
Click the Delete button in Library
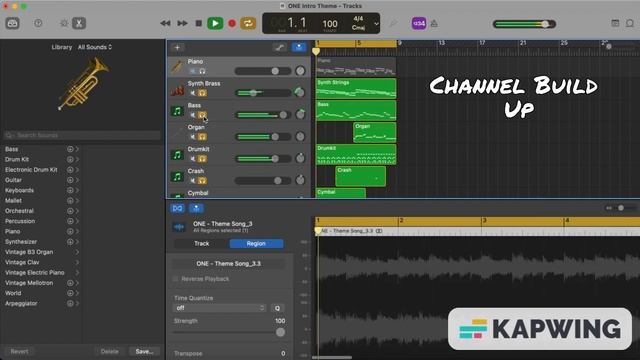(109, 351)
